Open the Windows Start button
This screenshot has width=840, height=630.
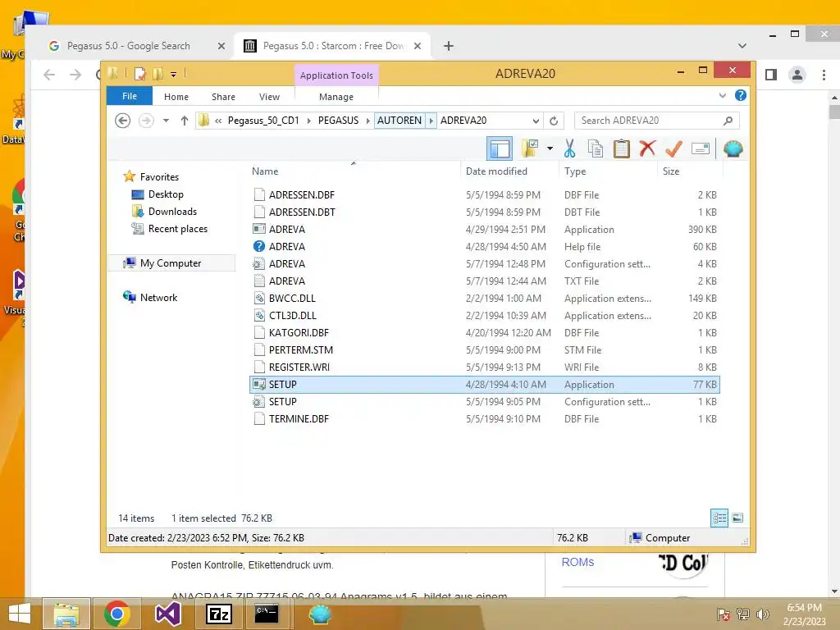click(20, 614)
